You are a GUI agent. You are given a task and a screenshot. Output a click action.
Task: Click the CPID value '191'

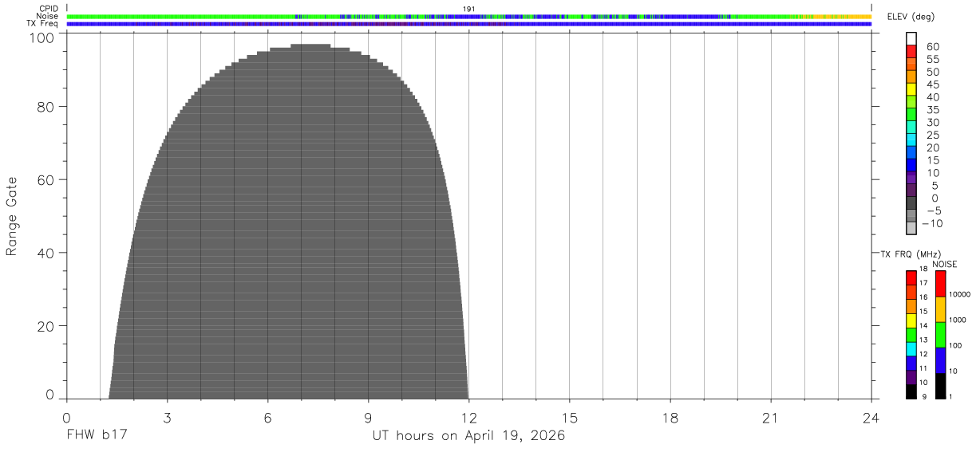469,9
